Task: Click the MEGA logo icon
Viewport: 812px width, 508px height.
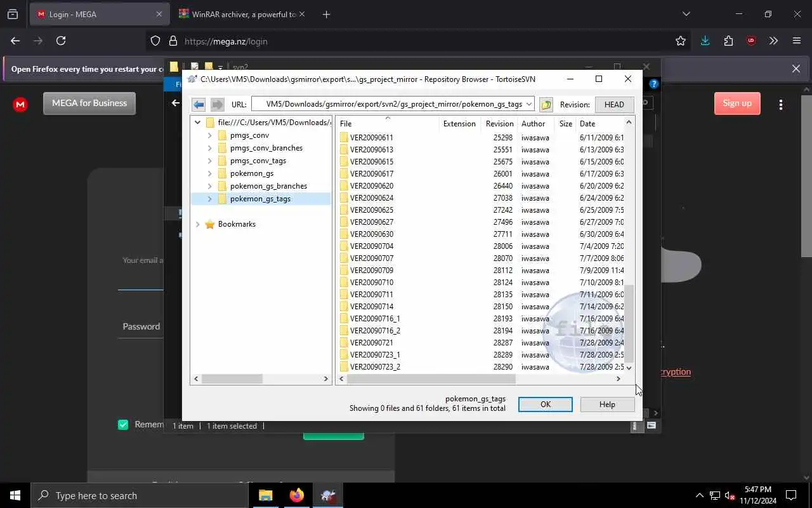Action: pyautogui.click(x=20, y=104)
